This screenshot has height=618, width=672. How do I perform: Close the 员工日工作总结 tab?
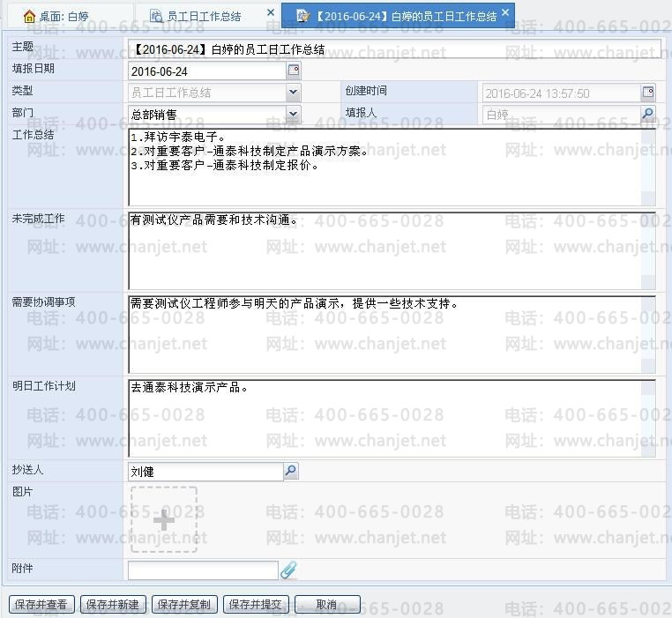(x=271, y=14)
